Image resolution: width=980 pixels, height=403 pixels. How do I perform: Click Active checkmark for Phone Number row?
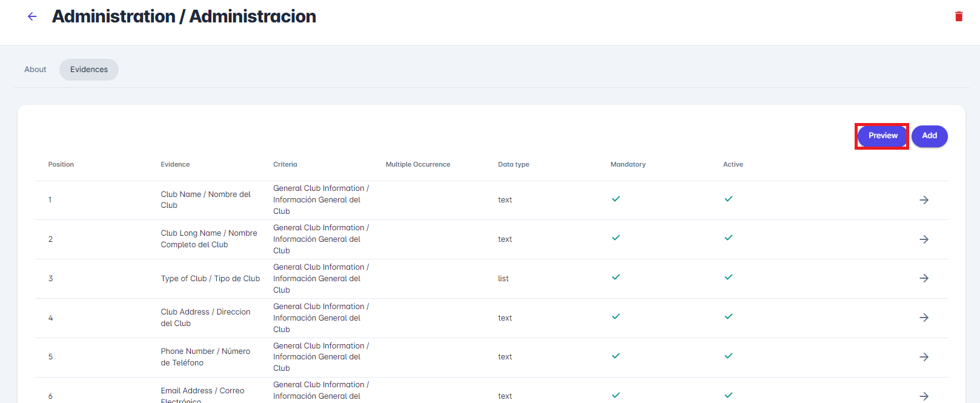[728, 356]
